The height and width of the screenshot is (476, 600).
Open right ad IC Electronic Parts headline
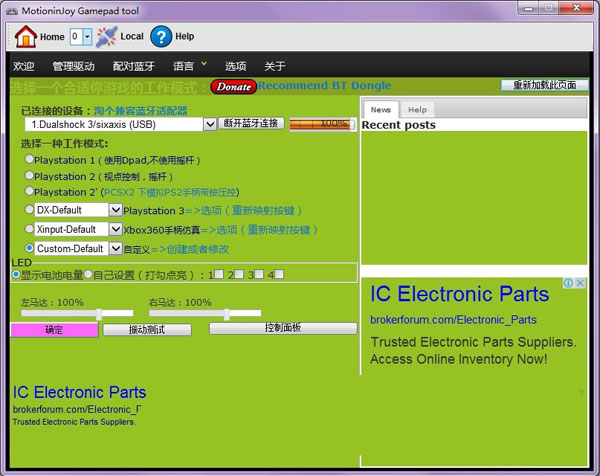pos(460,295)
